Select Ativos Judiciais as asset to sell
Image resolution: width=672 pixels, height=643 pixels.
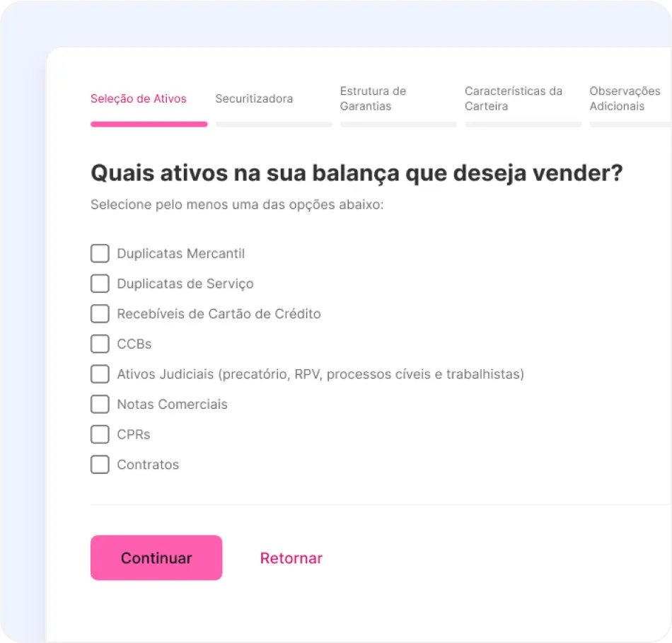[x=100, y=373]
